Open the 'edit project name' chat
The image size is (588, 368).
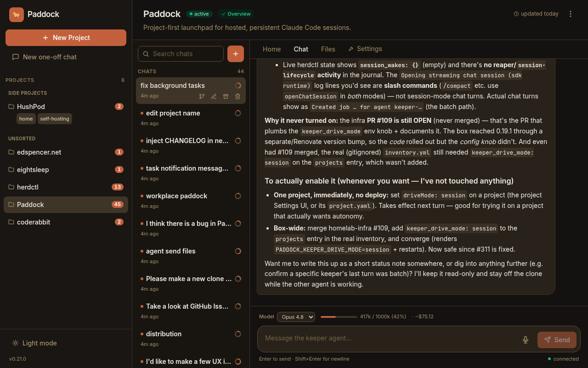[x=191, y=118]
